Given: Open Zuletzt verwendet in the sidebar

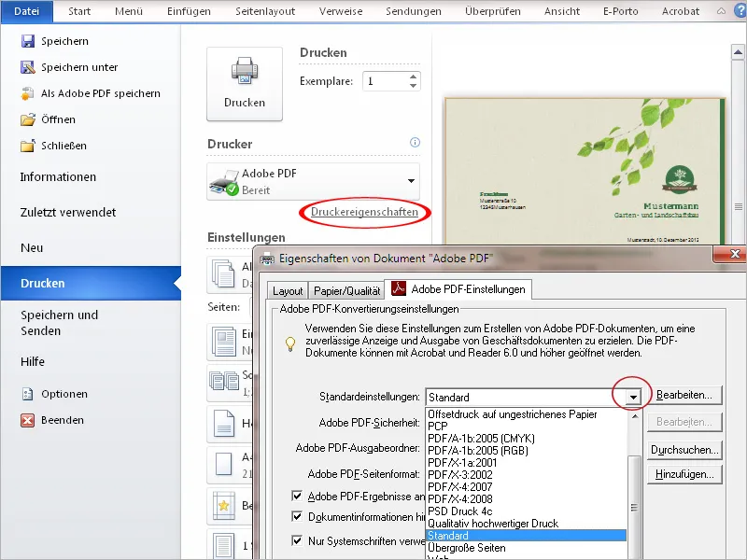Looking at the screenshot, I should [68, 213].
